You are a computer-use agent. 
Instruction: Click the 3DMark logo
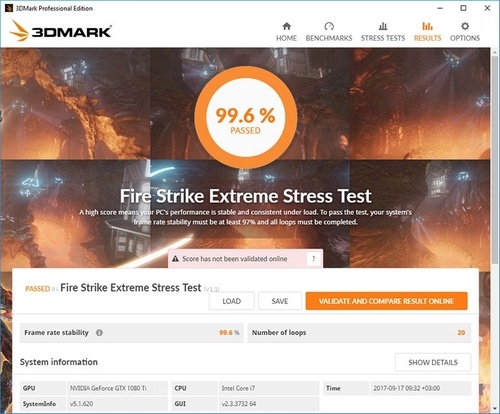61,31
